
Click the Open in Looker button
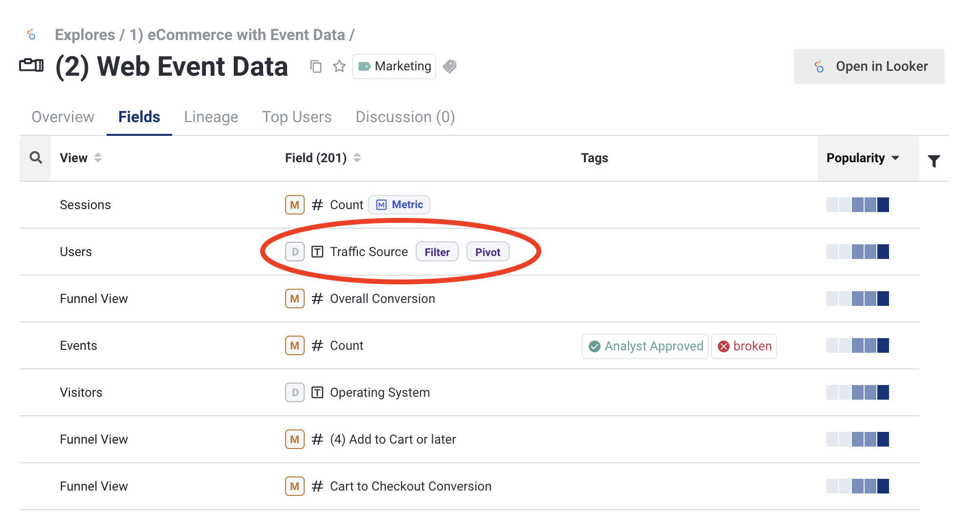(x=869, y=66)
